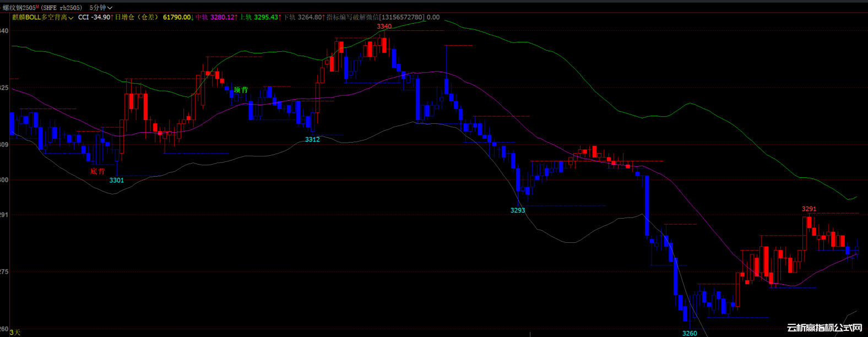This screenshot has width=868, height=337.
Task: Click the 3312 low price marker
Action: 312,139
